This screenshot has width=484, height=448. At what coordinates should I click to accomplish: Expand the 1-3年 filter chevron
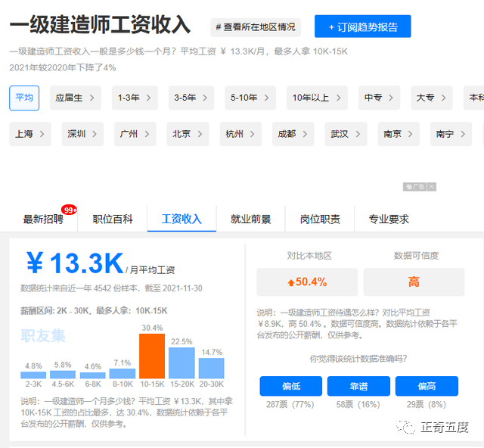coord(148,98)
